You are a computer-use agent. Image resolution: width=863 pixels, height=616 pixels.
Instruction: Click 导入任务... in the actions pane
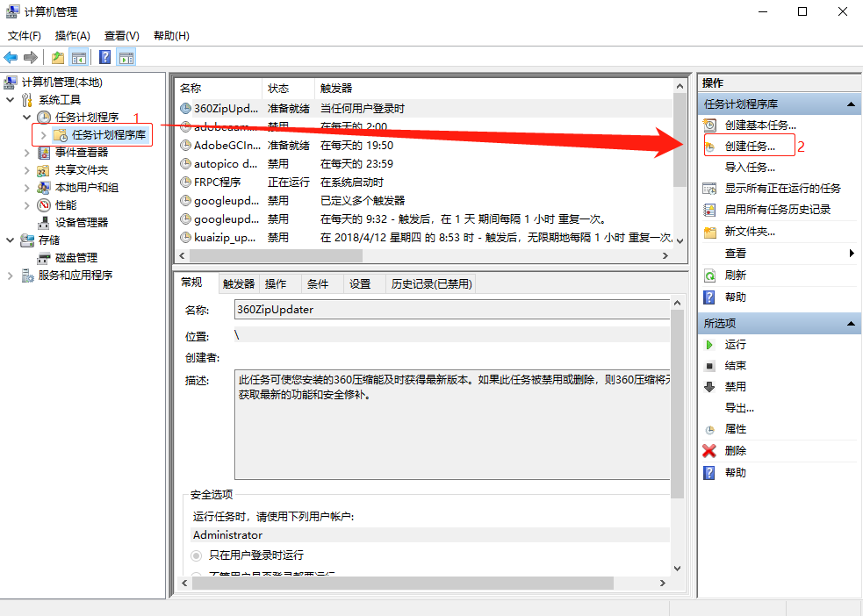(749, 167)
